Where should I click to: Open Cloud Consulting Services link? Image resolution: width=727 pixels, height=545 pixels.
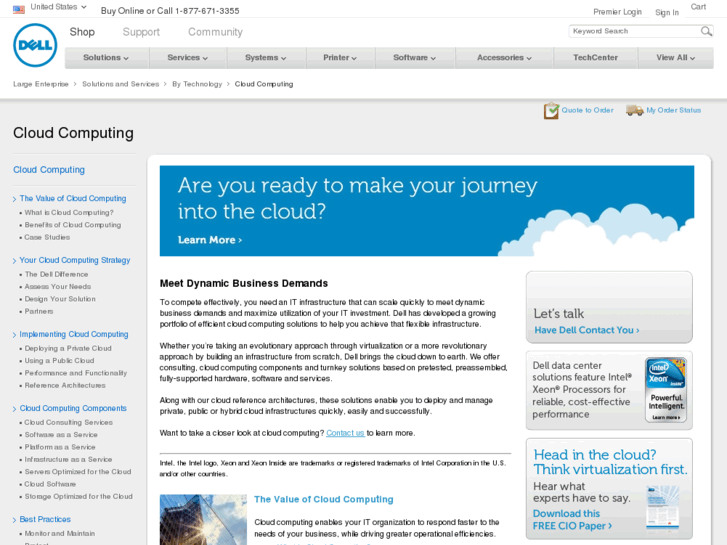coord(69,423)
